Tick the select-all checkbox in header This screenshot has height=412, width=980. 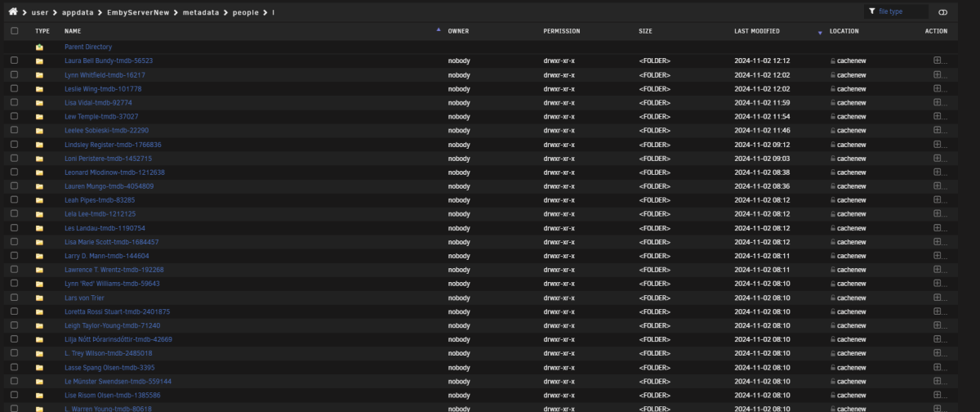tap(14, 31)
